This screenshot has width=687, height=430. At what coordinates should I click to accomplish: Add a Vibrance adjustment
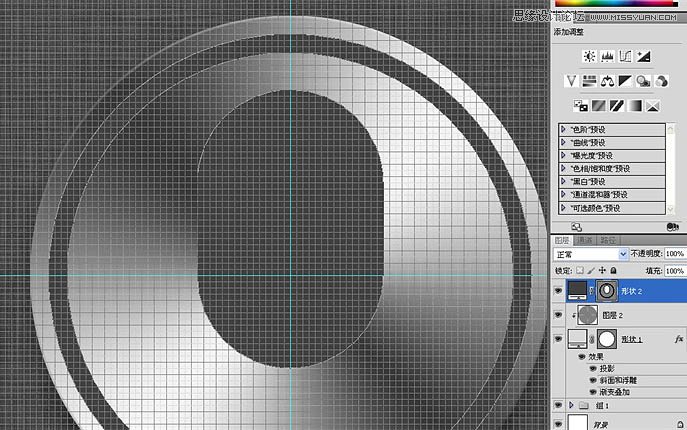(571, 81)
